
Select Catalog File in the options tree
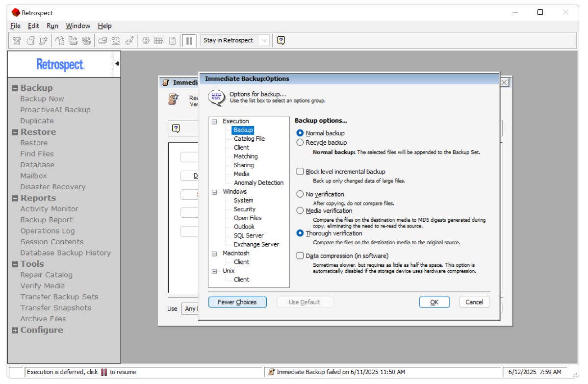[x=250, y=139]
